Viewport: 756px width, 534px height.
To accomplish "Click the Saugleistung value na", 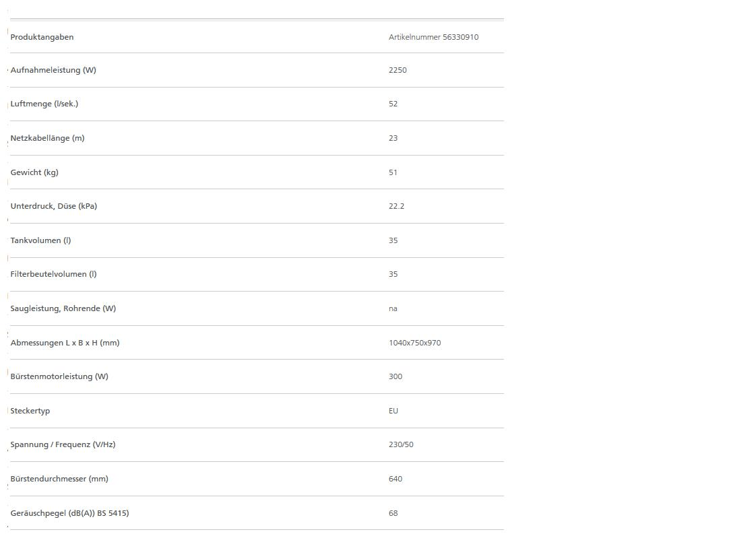I will click(393, 308).
